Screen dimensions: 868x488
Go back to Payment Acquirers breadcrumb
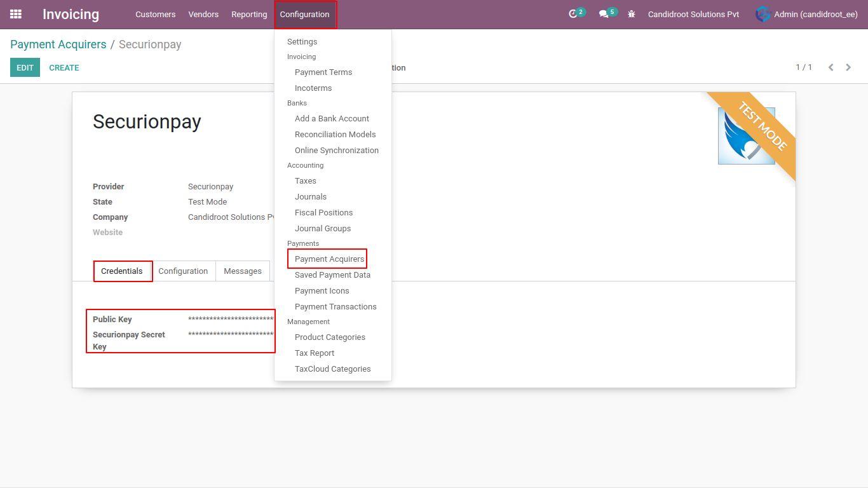tap(58, 44)
